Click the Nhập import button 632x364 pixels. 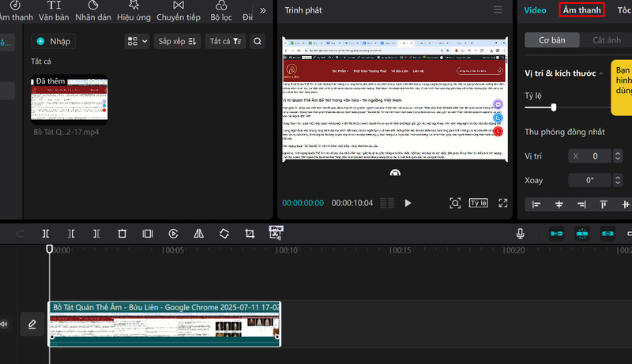coord(54,41)
